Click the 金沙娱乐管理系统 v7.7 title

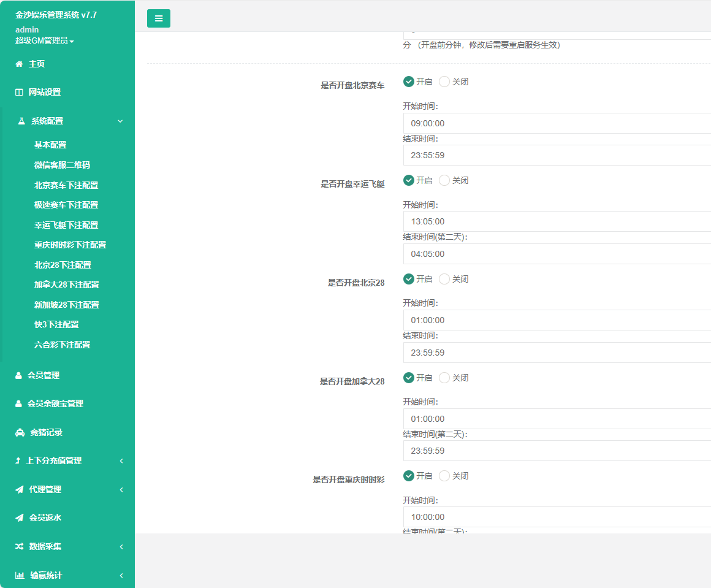pos(56,15)
